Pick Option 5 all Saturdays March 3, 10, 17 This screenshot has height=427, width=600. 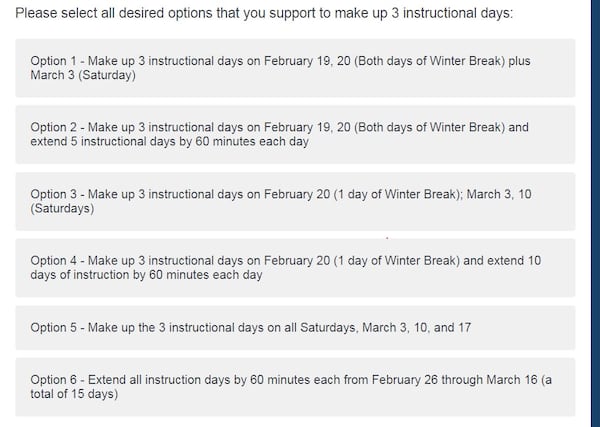[x=295, y=328]
